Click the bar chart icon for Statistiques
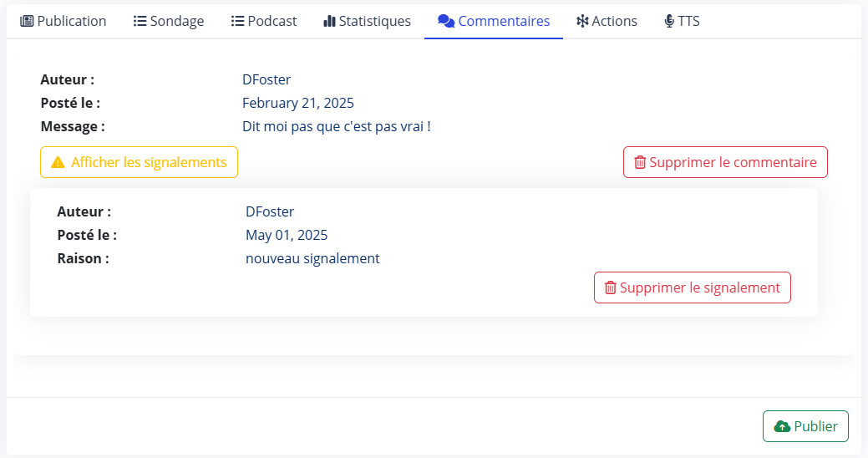Image resolution: width=868 pixels, height=458 pixels. pos(329,21)
